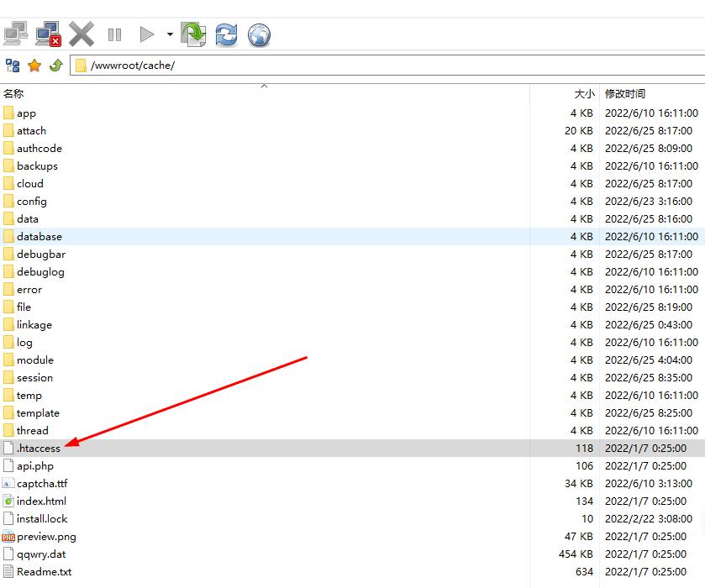The image size is (705, 588).
Task: Toggle the folder tree view icon
Action: tap(13, 66)
